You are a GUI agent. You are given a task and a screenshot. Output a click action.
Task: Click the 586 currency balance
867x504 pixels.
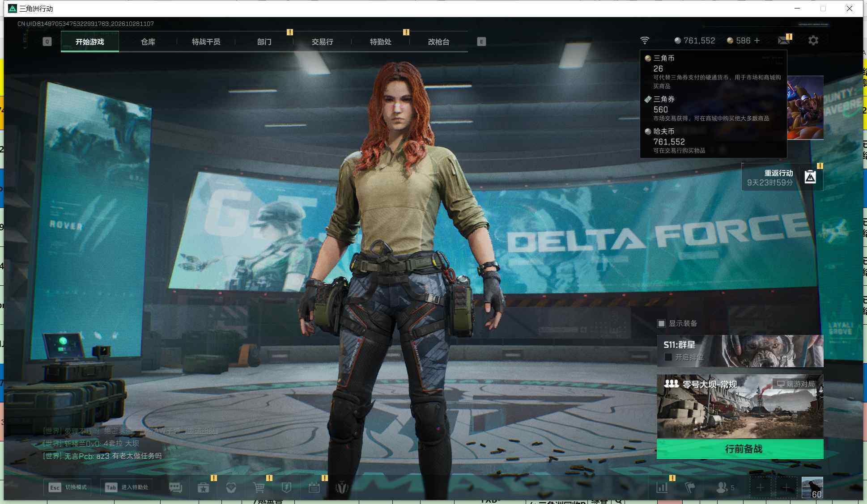tap(739, 41)
